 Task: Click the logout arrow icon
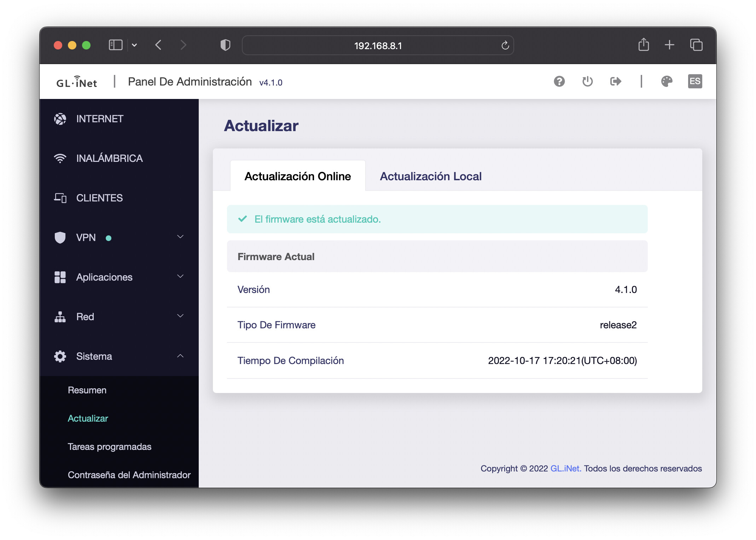click(616, 82)
